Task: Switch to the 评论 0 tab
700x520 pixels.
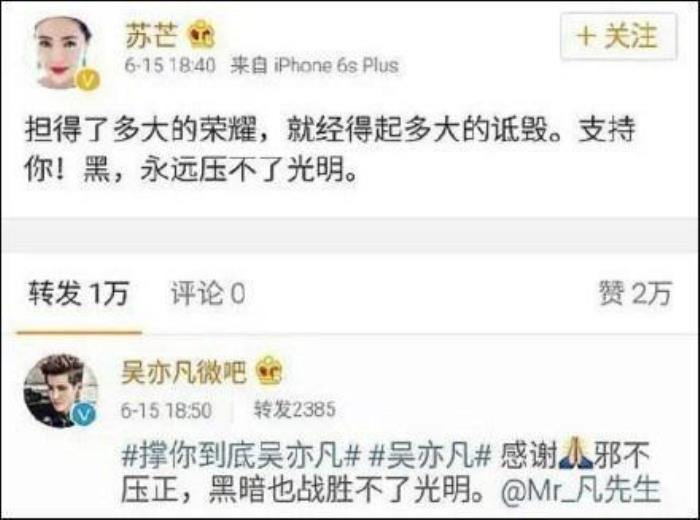Action: (208, 294)
